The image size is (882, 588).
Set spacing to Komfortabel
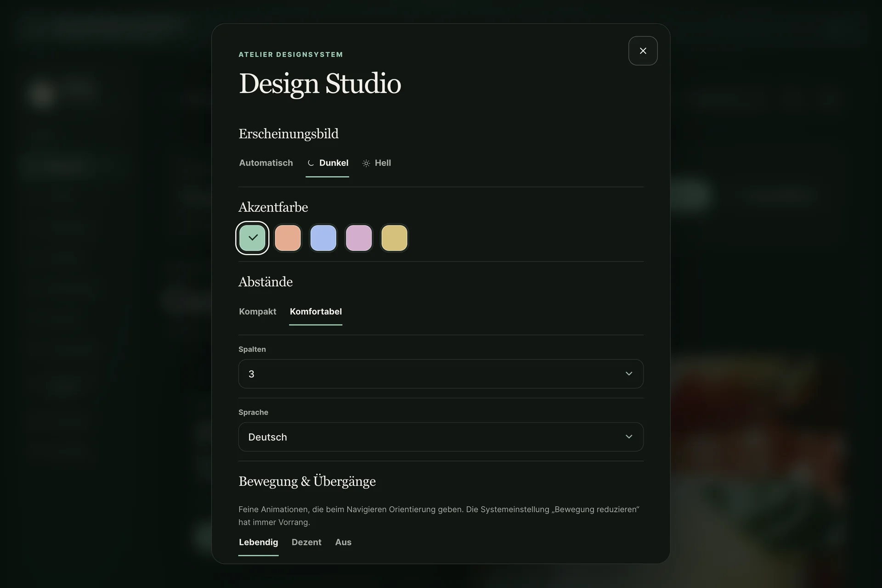point(316,312)
